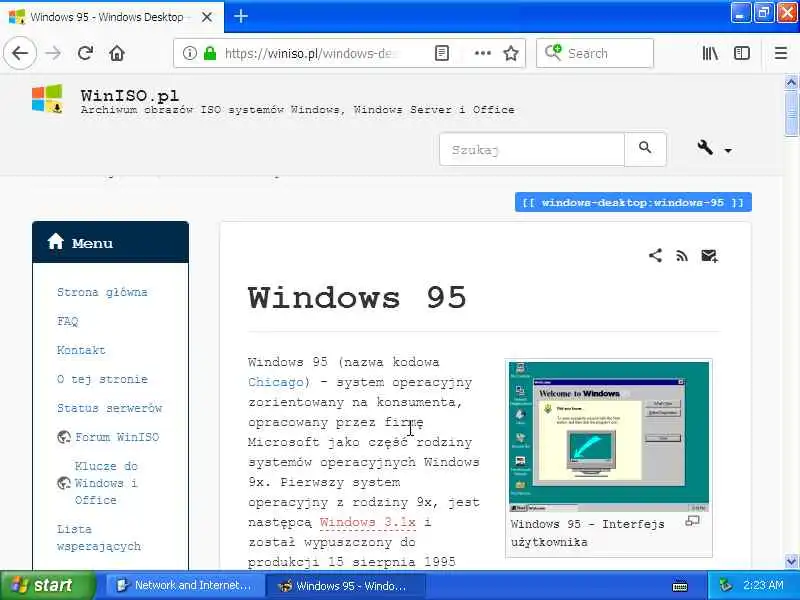Click the enlarge icon beside image caption
Viewport: 800px width, 600px height.
click(x=692, y=521)
